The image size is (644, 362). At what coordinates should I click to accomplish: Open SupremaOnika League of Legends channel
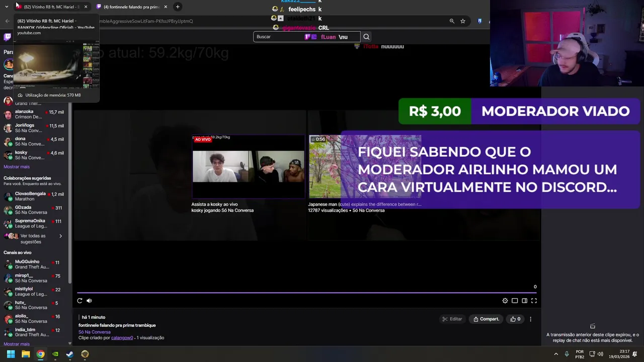tap(35, 223)
